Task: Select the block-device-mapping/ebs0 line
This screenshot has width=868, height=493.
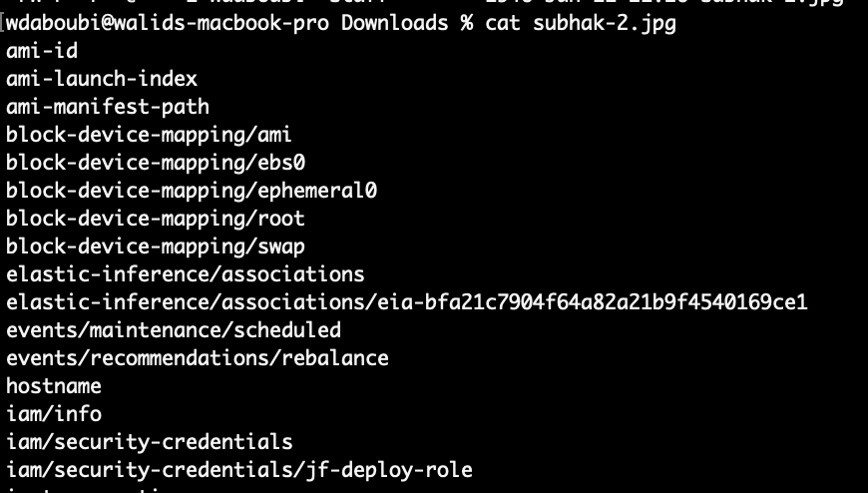Action: click(156, 162)
